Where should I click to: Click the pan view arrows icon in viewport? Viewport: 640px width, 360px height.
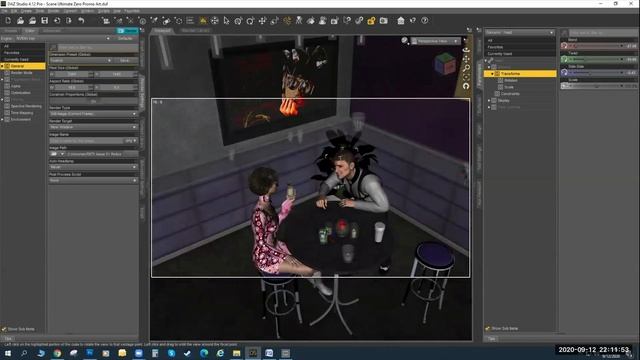pos(466,59)
